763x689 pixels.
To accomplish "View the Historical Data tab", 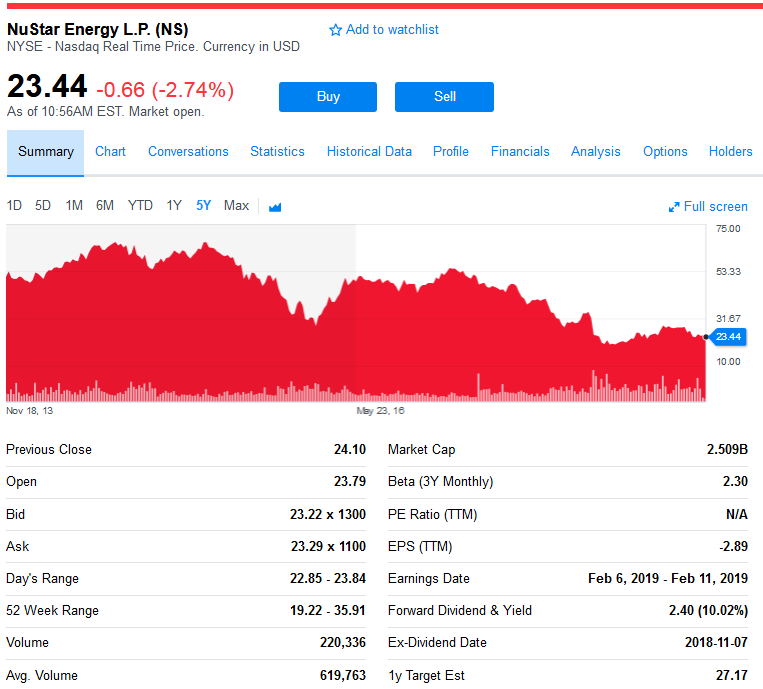I will (369, 152).
